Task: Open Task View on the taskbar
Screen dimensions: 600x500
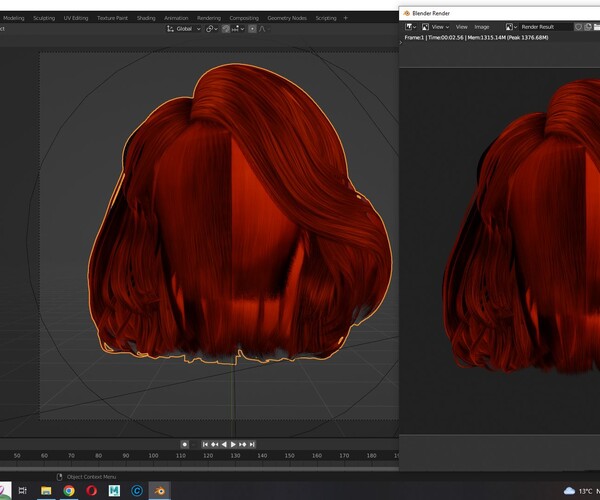Action: tap(23, 490)
